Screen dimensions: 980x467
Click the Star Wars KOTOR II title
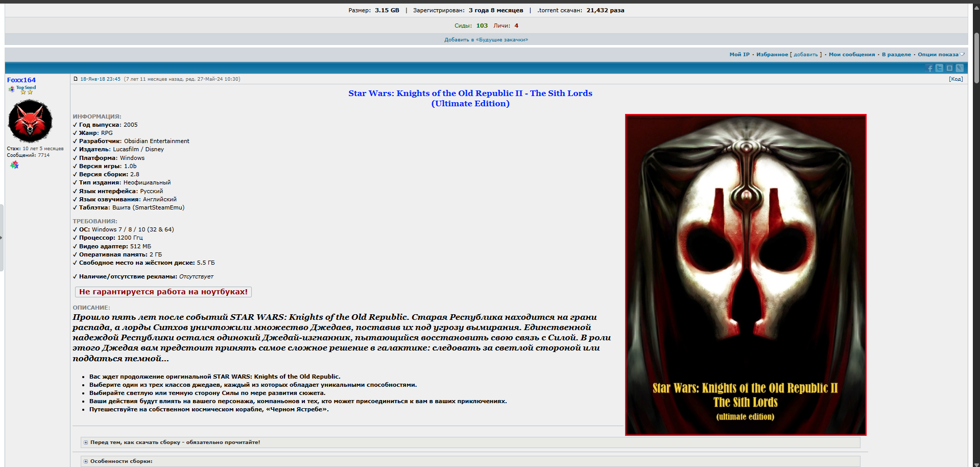point(470,98)
